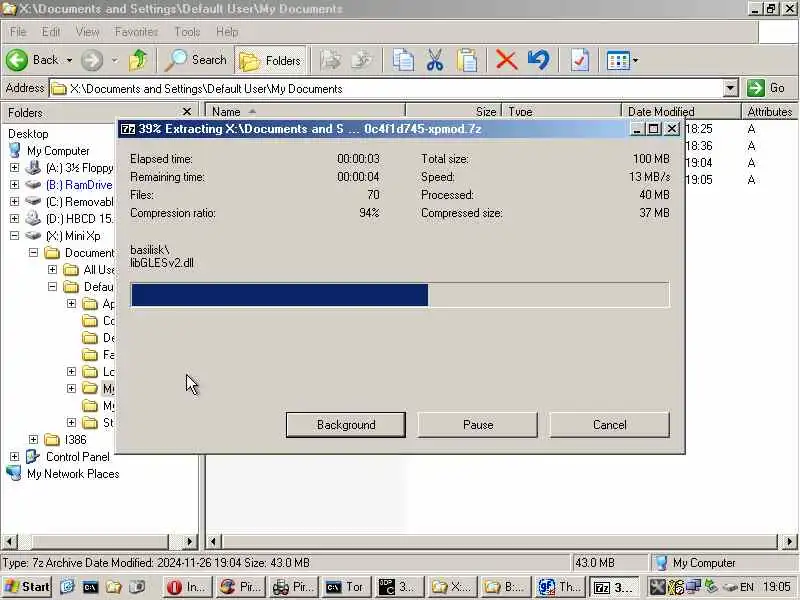Click the Copy To toolbar icon
The image size is (800, 600).
[x=362, y=60]
